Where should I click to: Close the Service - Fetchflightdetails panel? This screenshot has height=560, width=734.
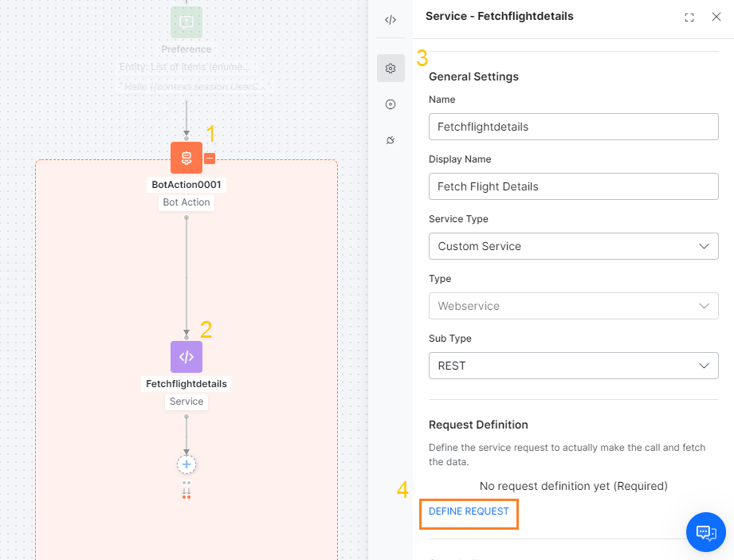(716, 16)
